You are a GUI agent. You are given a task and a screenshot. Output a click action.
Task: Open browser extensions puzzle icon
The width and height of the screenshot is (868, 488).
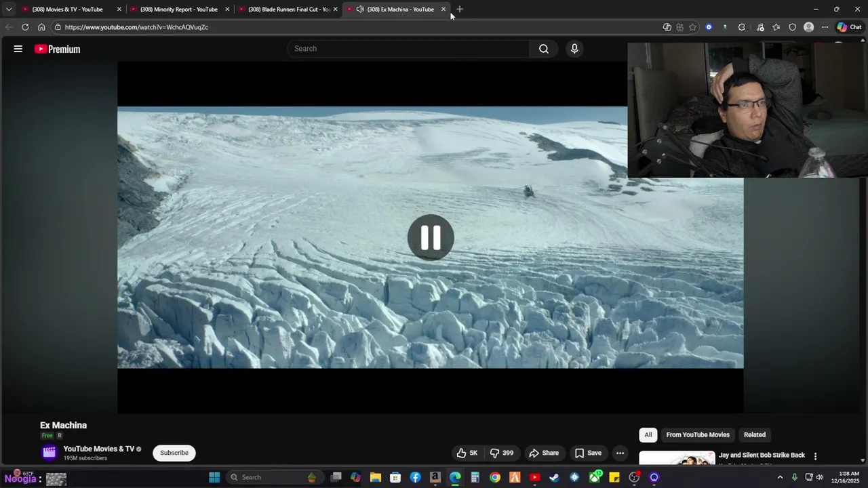click(741, 27)
